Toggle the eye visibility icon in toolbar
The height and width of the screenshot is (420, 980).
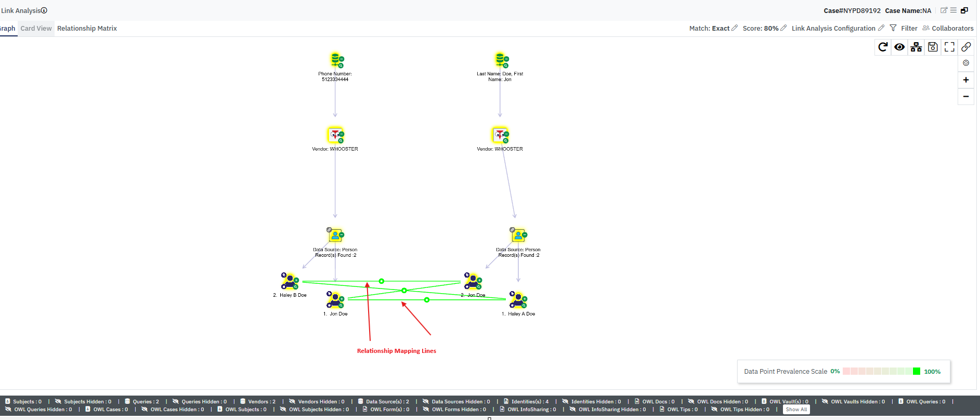pyautogui.click(x=899, y=47)
